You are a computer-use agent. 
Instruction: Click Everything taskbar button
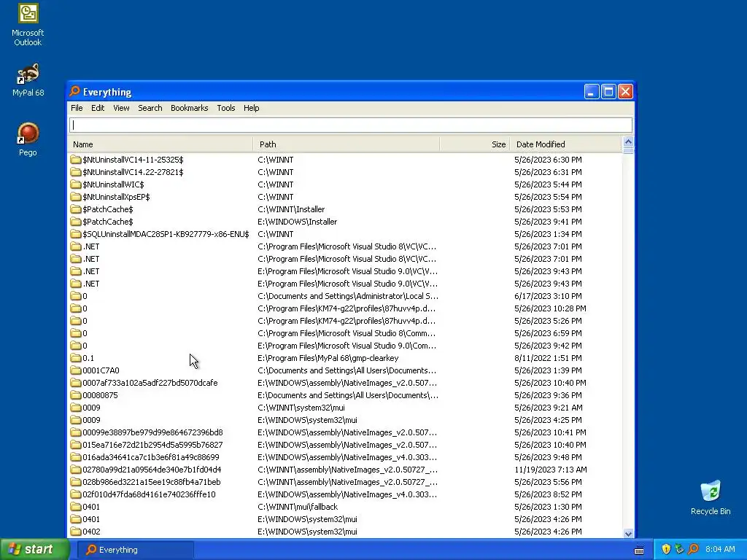pos(136,550)
